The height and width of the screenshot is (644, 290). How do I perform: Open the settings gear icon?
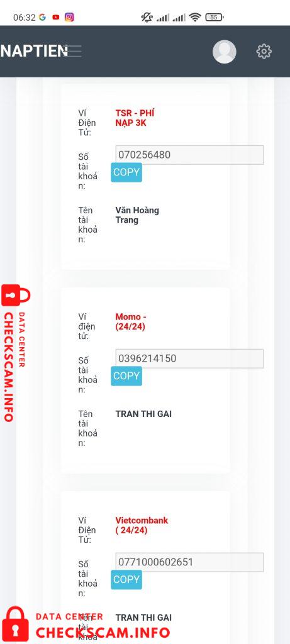pos(264,52)
